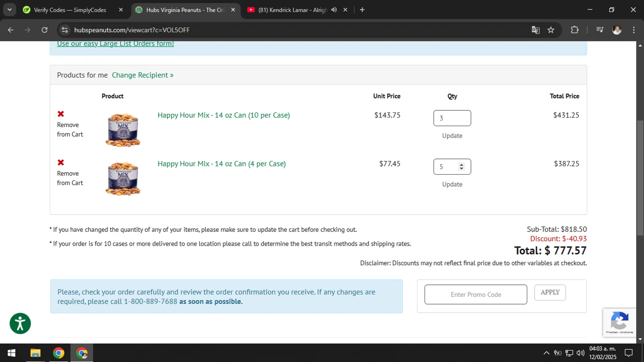Close the Verify Codes SimplyCodes tab
644x362 pixels.
(121, 9)
